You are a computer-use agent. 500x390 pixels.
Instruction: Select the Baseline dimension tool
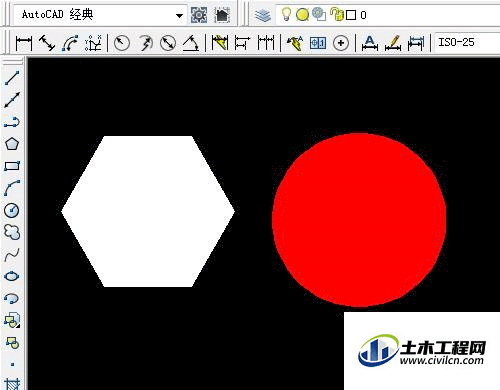242,43
